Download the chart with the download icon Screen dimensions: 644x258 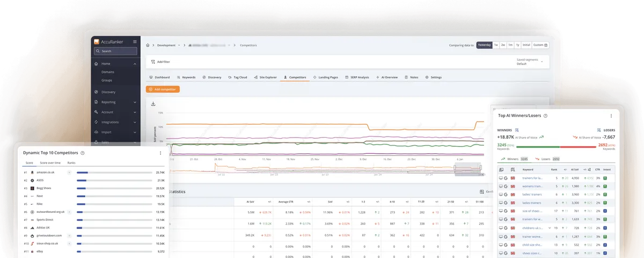(153, 104)
